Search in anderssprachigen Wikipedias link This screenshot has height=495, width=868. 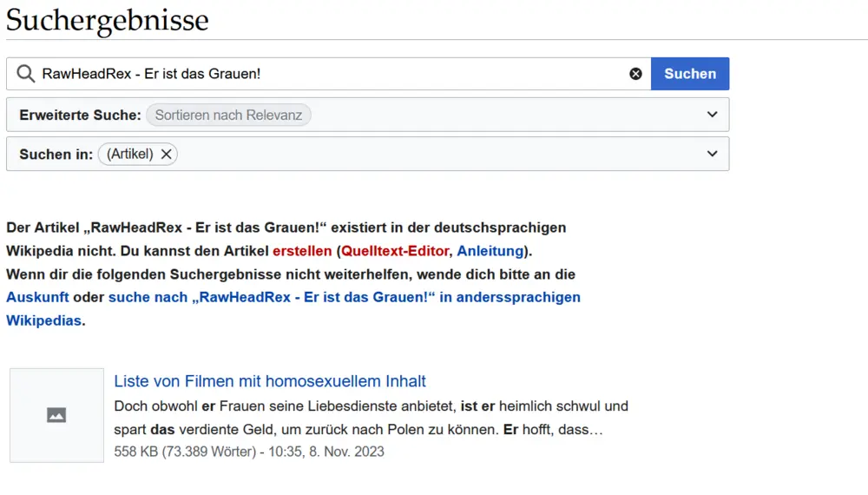point(344,297)
